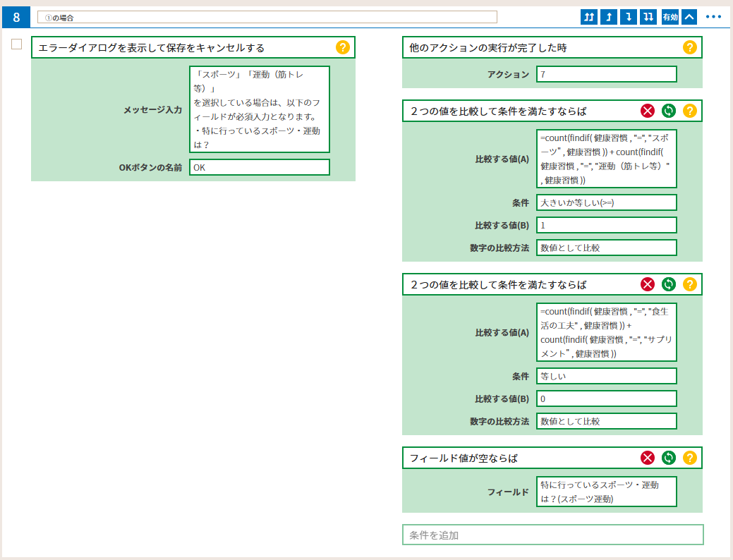Move action 8 to the top (double up arrows)

pyautogui.click(x=589, y=18)
